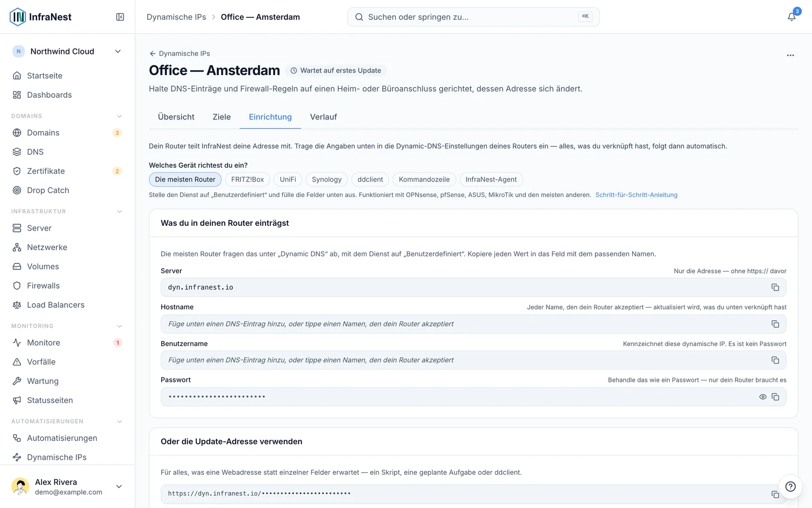Open the Schritt-für-Schritt-Anleitung link

coord(636,195)
